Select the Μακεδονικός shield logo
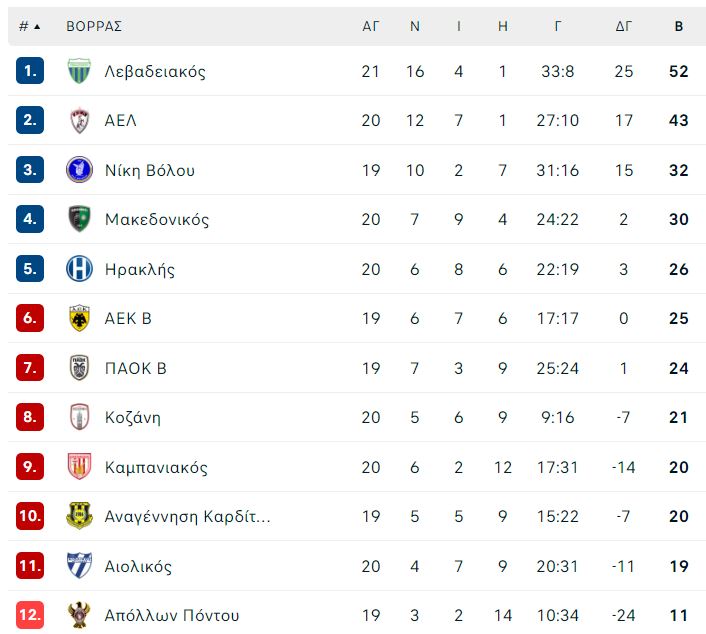This screenshot has height=634, width=706. tap(79, 219)
